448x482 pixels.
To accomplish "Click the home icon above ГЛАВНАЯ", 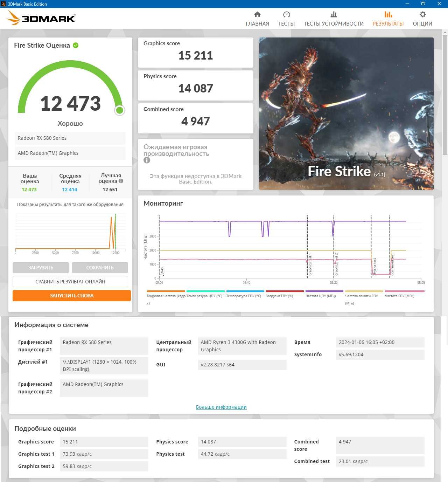I will (x=257, y=14).
